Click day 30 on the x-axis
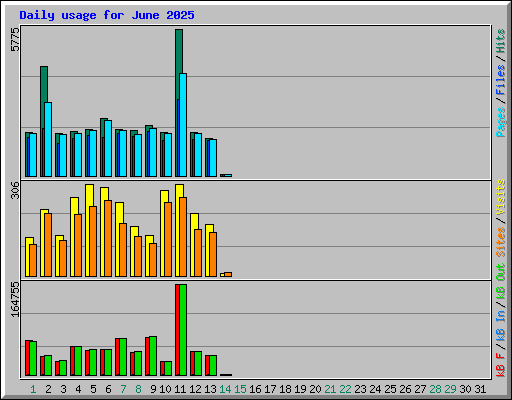The image size is (512, 400). (465, 389)
